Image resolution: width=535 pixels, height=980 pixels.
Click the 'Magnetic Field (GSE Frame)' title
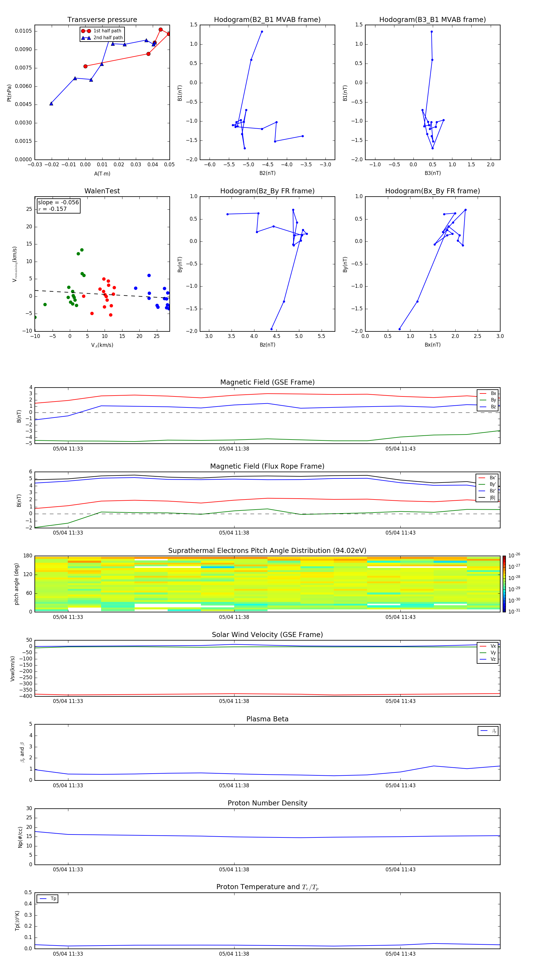267,382
